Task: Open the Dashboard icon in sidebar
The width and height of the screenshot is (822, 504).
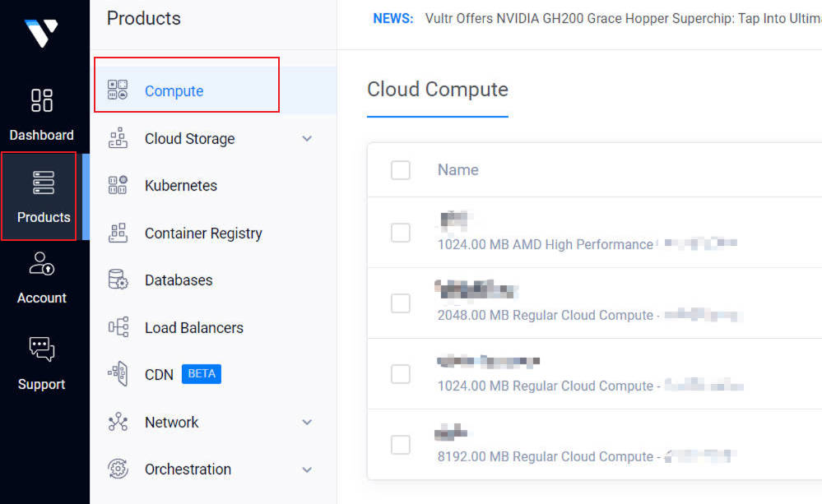Action: 42,100
